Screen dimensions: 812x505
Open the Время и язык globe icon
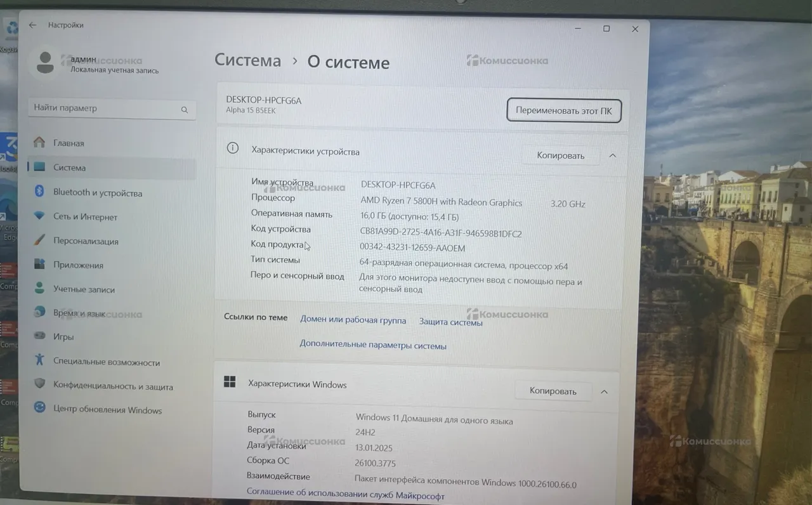(39, 312)
